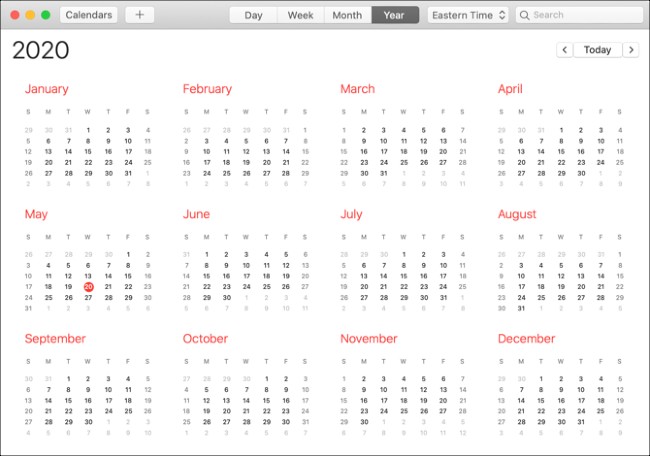Screen dimensions: 650x456
Task: Click the 2020 year title
Action: click(41, 50)
